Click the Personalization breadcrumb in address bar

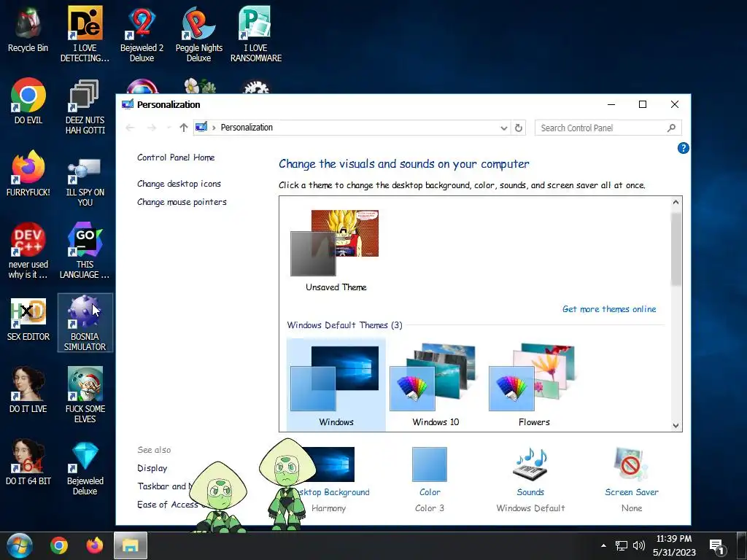point(247,128)
